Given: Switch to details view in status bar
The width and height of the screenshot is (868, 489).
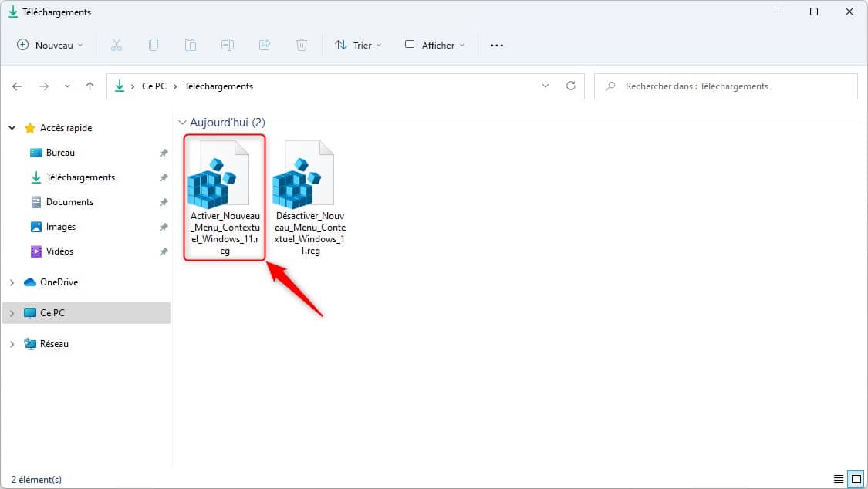Looking at the screenshot, I should (x=839, y=479).
